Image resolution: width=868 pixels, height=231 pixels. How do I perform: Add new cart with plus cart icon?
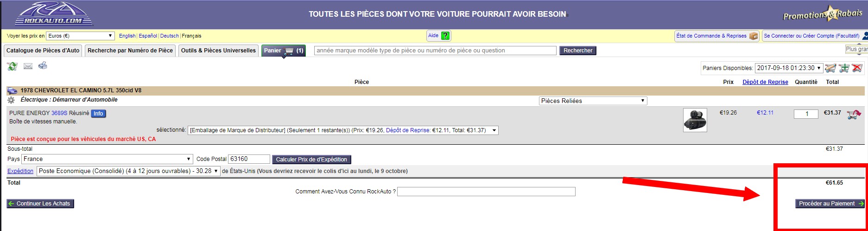click(x=844, y=68)
